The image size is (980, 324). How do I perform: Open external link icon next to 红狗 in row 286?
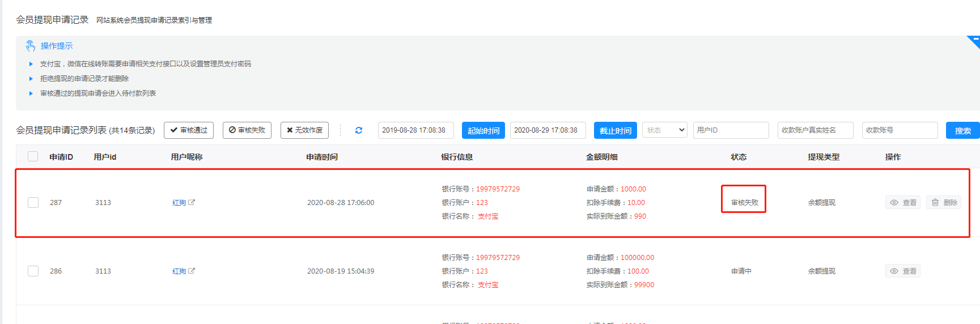point(192,271)
